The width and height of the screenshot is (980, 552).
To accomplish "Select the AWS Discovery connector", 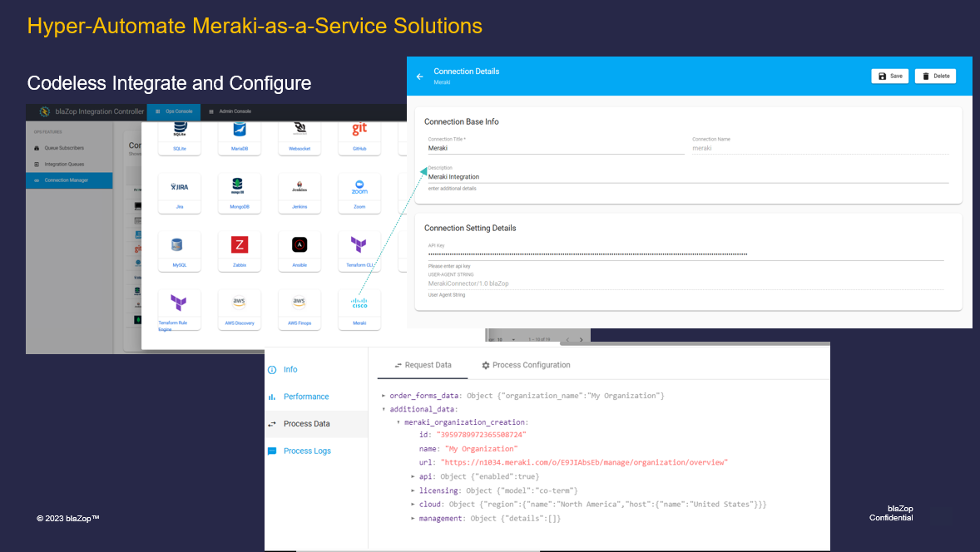I will click(239, 309).
